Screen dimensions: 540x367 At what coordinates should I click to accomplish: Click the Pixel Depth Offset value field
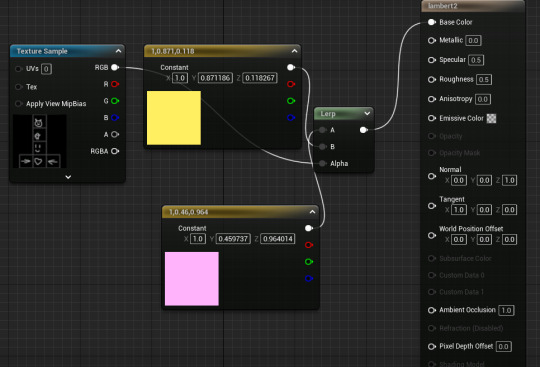coord(503,347)
